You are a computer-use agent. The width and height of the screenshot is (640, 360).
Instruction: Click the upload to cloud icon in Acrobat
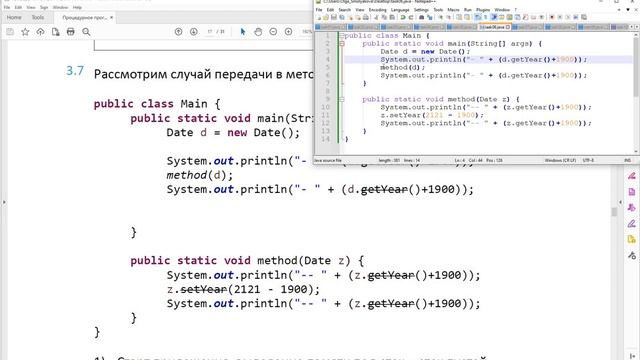click(x=40, y=32)
